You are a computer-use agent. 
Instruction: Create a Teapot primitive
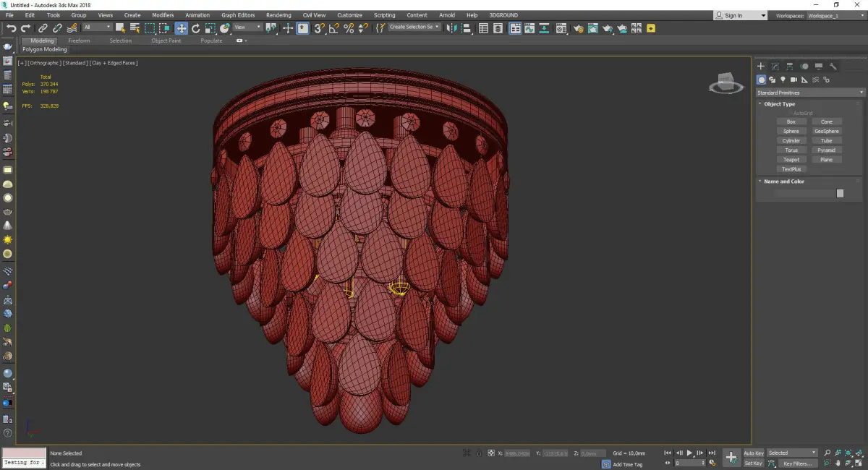coord(791,160)
